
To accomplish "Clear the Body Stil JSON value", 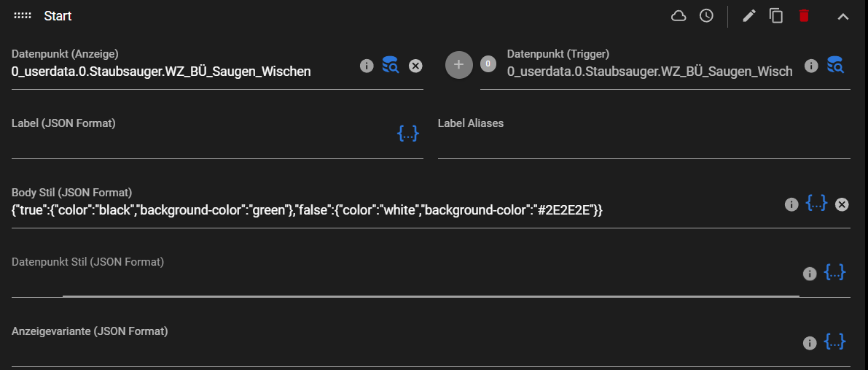I will click(x=842, y=204).
